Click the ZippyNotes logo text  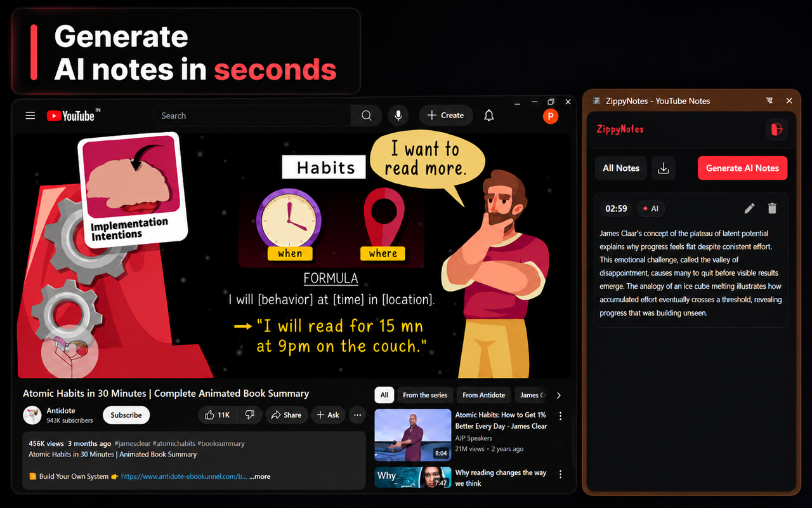(620, 129)
